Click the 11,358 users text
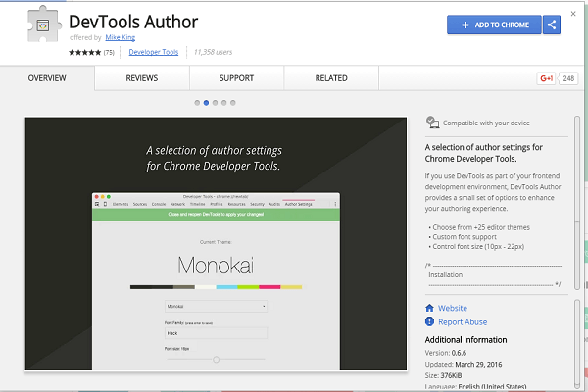Screen dimensions: 588x392 (213, 52)
